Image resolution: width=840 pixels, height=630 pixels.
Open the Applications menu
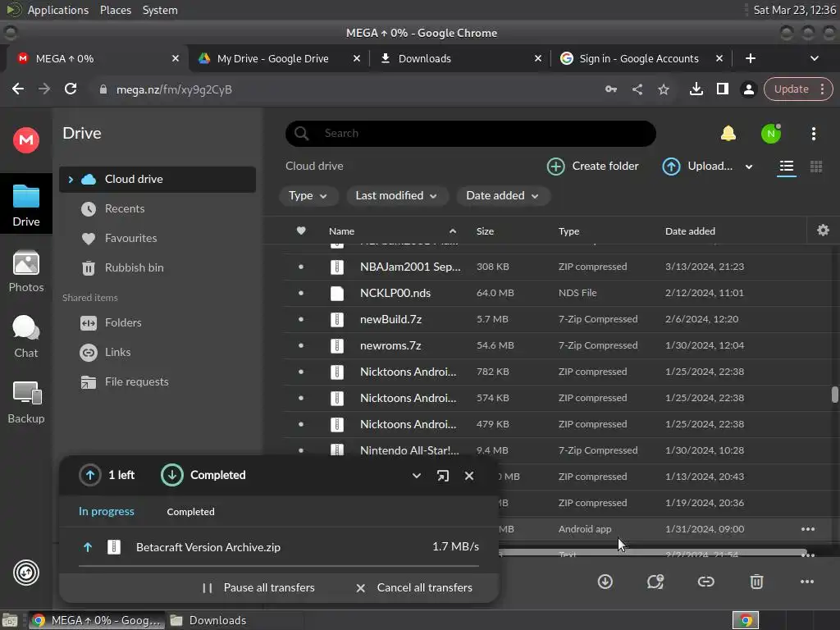point(58,10)
